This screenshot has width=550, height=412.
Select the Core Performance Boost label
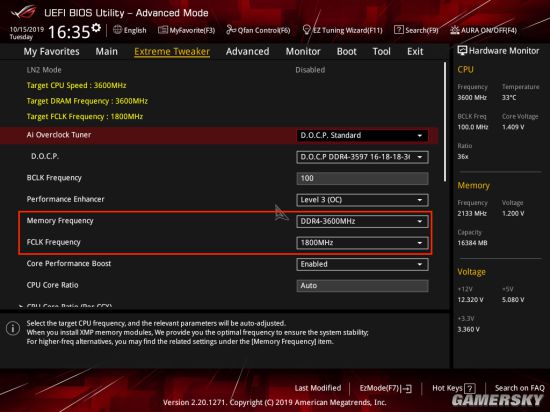[x=69, y=263]
